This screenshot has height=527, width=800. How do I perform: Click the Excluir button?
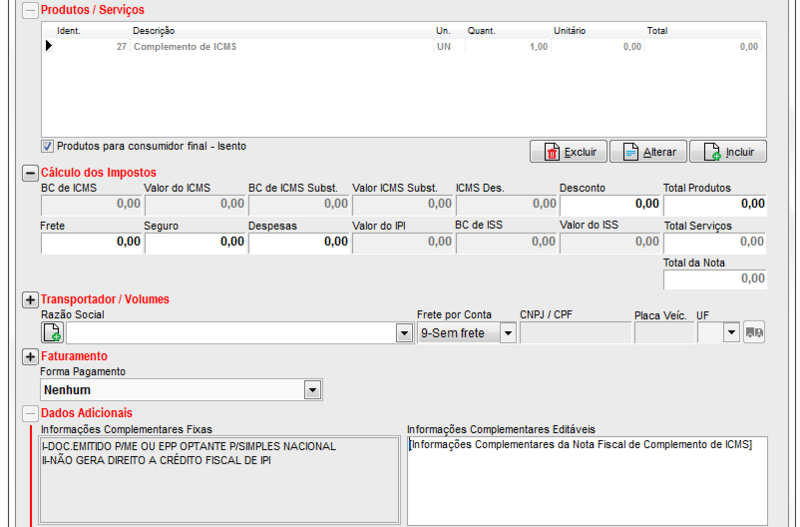(568, 152)
